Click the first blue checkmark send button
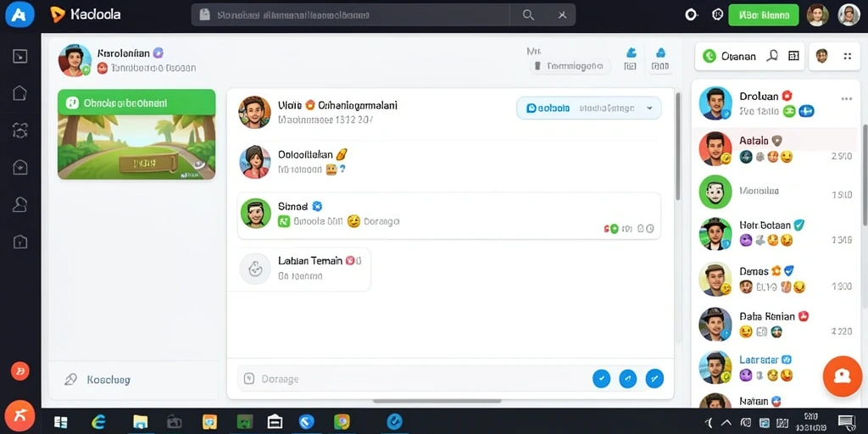Image resolution: width=868 pixels, height=434 pixels. (601, 379)
